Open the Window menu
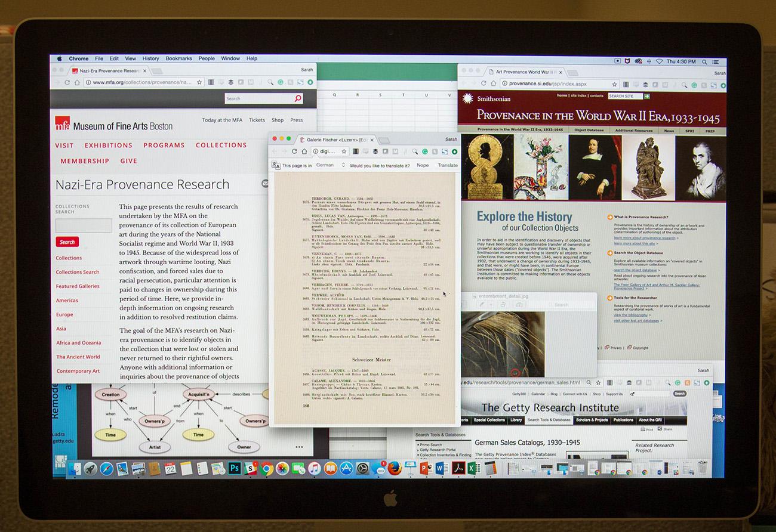The image size is (776, 532). (230, 58)
